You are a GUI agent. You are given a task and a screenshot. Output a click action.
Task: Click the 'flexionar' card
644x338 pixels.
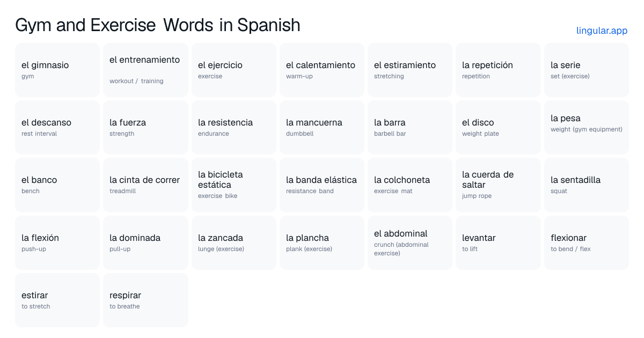[x=587, y=243]
